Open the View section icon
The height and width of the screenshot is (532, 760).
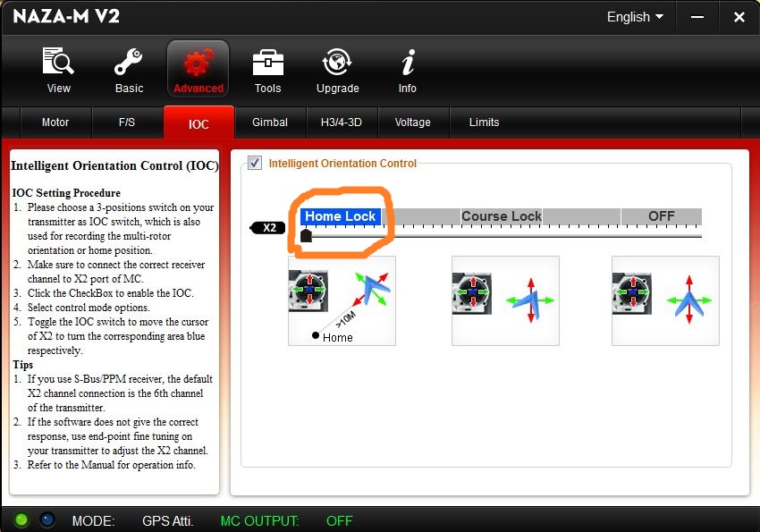pos(59,64)
